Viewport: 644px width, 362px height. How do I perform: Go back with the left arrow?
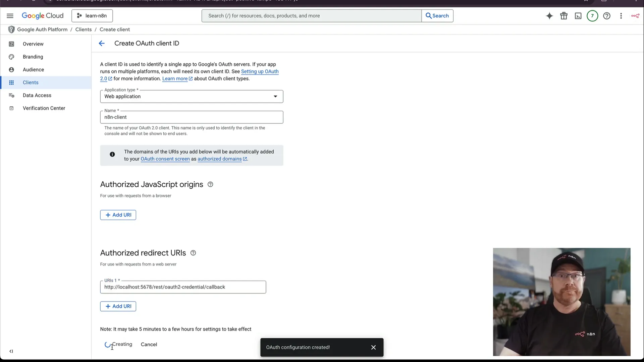102,43
